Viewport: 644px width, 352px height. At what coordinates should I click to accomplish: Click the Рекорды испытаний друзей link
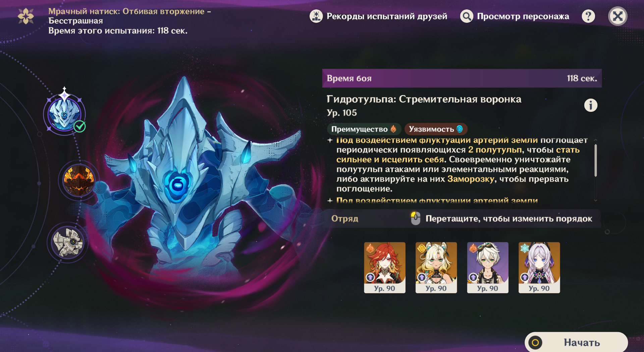387,16
